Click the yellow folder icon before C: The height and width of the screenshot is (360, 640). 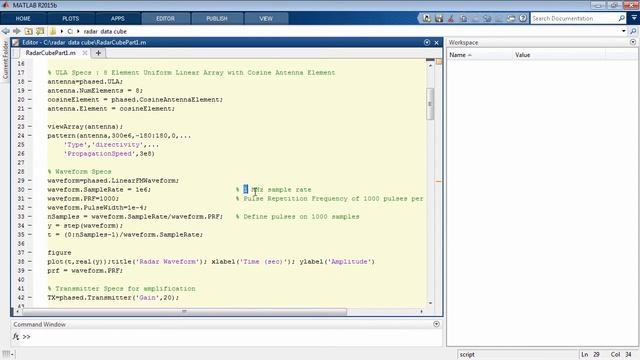tap(53, 31)
